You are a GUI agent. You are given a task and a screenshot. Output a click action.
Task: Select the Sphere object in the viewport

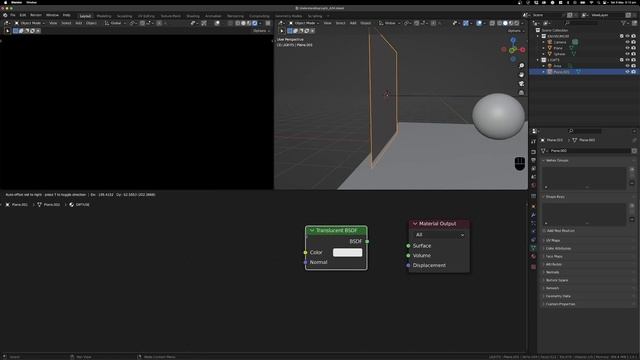tap(498, 116)
